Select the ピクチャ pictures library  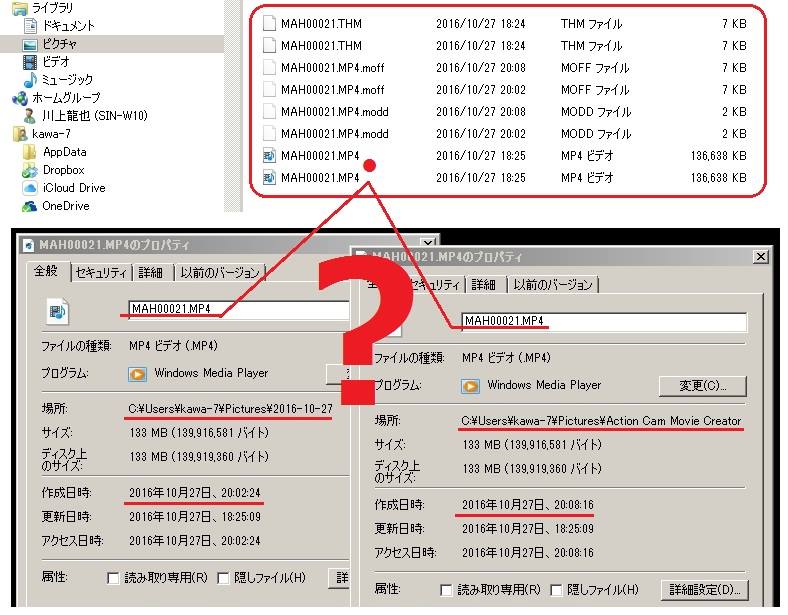click(59, 44)
